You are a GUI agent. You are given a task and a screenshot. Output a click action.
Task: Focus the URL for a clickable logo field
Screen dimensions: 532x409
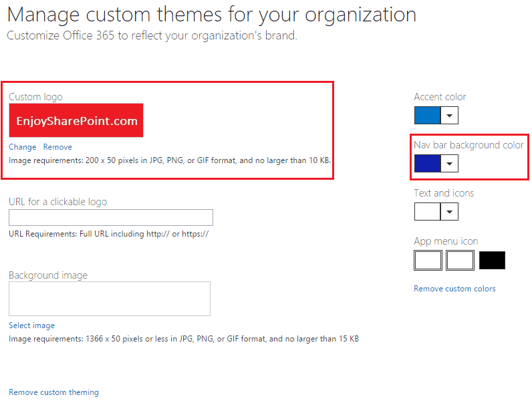click(111, 217)
